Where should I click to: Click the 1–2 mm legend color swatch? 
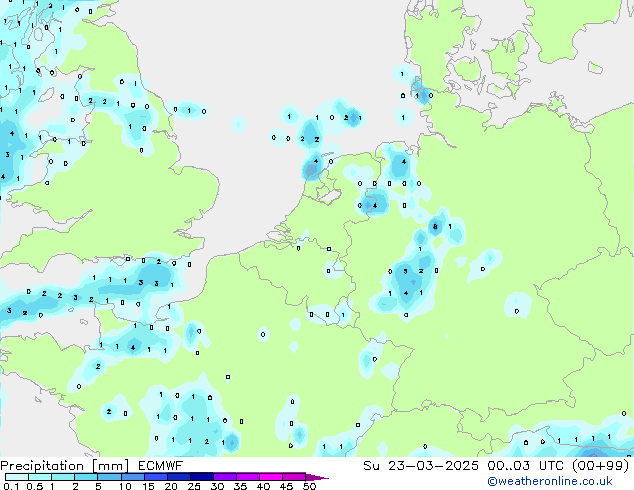[x=63, y=477]
